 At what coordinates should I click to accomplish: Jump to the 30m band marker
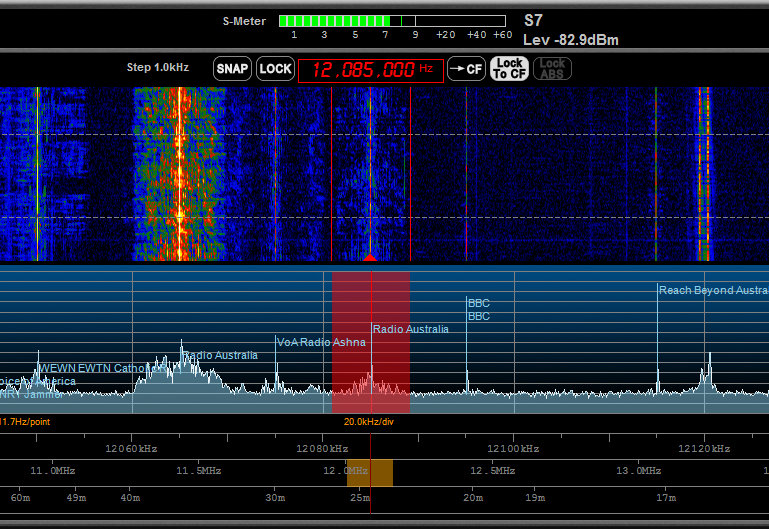pos(275,498)
